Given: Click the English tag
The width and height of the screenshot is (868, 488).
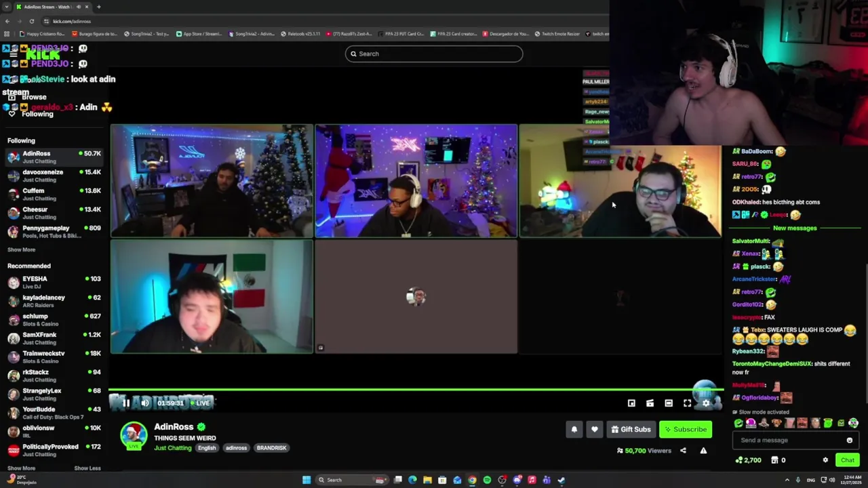Looking at the screenshot, I should tap(207, 448).
